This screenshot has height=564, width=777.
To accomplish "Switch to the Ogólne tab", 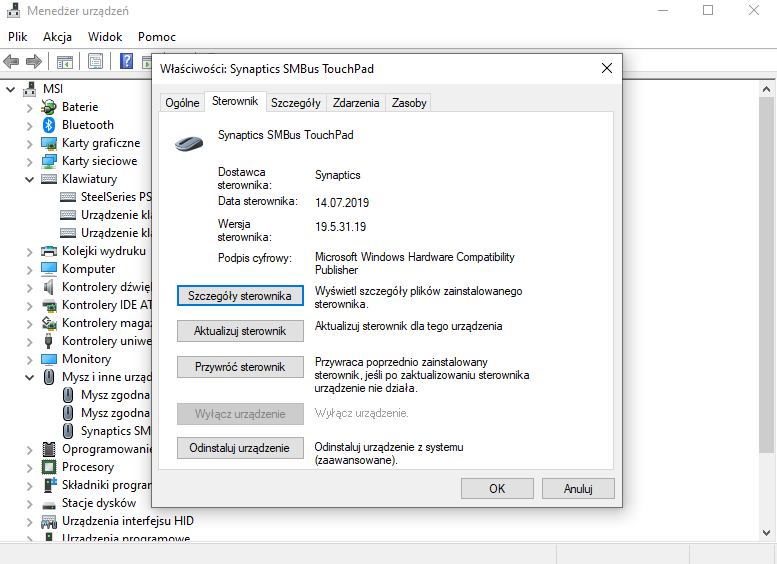I will click(x=182, y=103).
